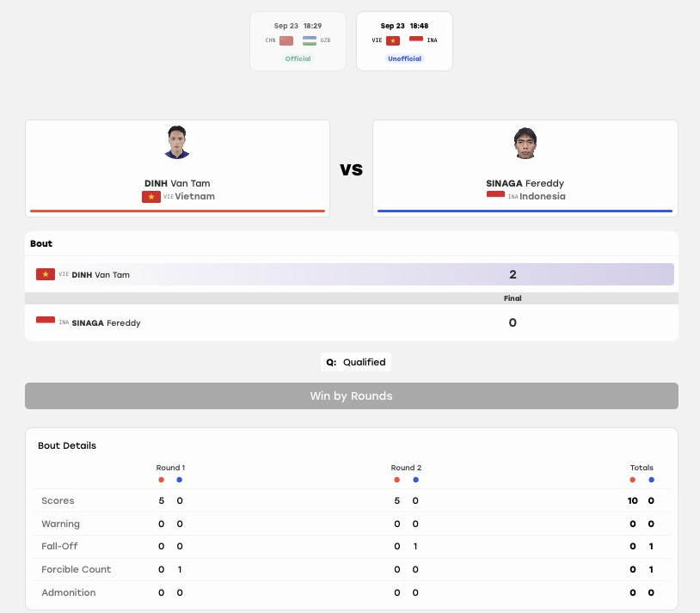Click the China flag in match card
The width and height of the screenshot is (700, 613).
tap(286, 40)
